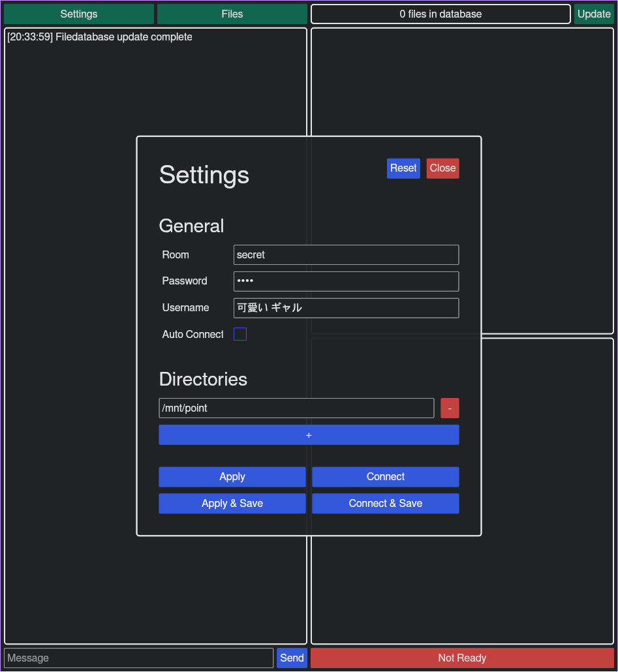Enable the Auto Connect checkbox

[x=240, y=334]
